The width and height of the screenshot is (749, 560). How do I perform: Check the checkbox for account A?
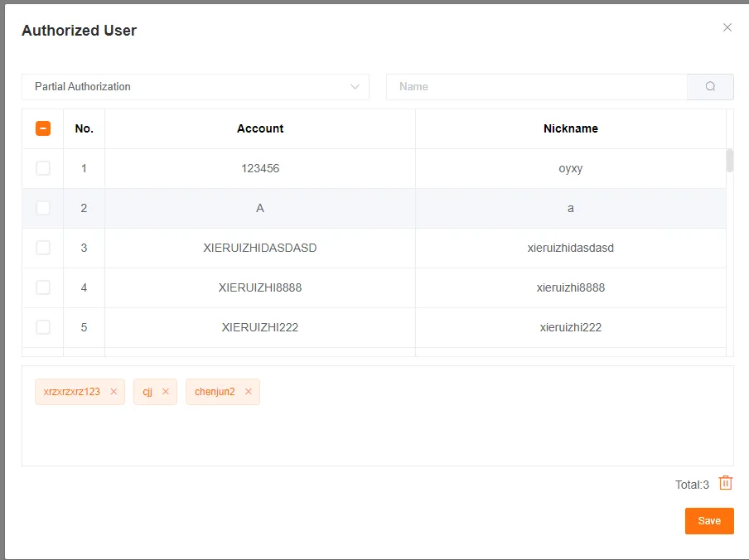[x=42, y=207]
